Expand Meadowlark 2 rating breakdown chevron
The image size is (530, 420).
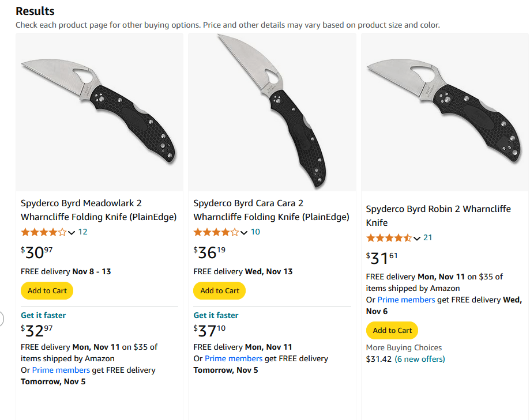click(72, 233)
